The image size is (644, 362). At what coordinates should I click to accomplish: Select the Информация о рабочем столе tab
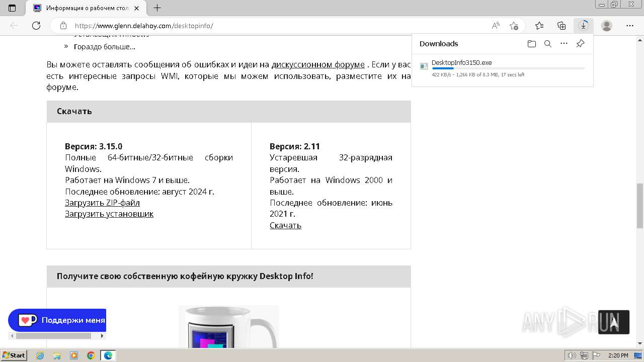pyautogui.click(x=86, y=8)
